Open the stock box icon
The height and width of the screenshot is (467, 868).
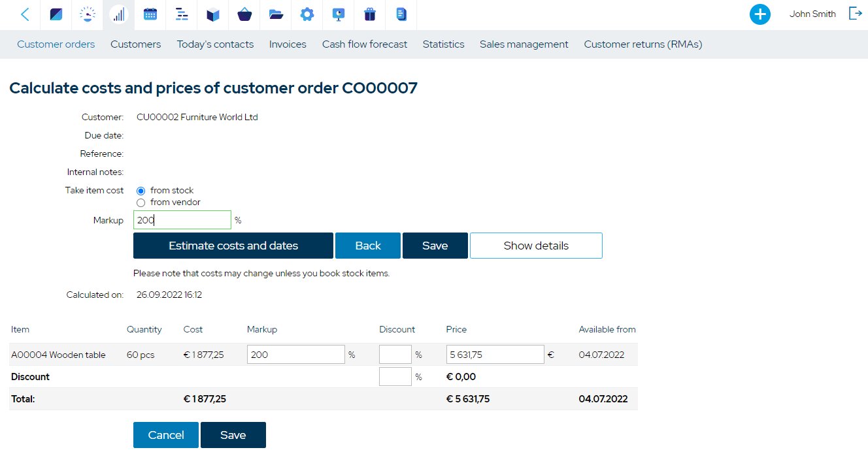pyautogui.click(x=213, y=14)
